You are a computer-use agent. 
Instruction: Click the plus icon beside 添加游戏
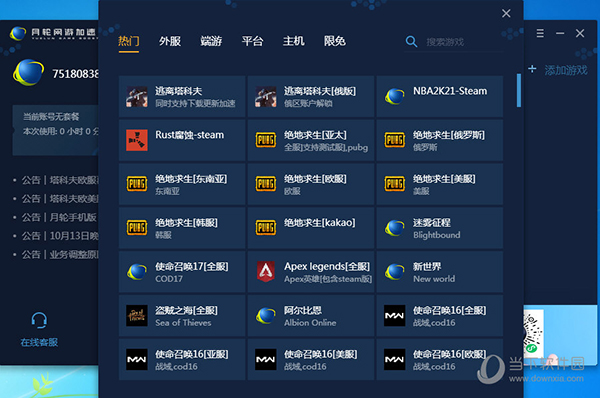532,69
